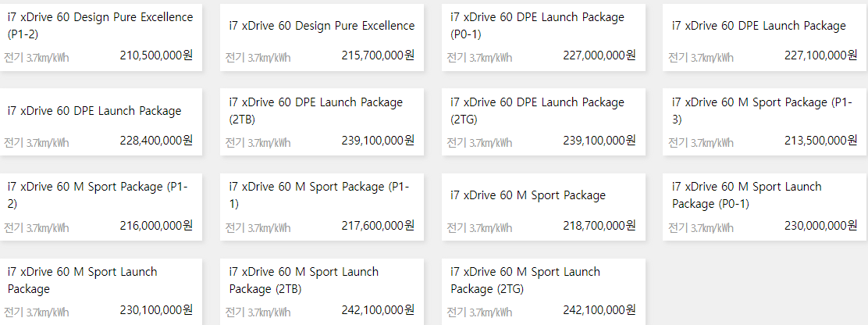868x325 pixels.
Task: Click 전기 3.7km/kWh beside the 218,700,000원 price
Action: (x=479, y=227)
